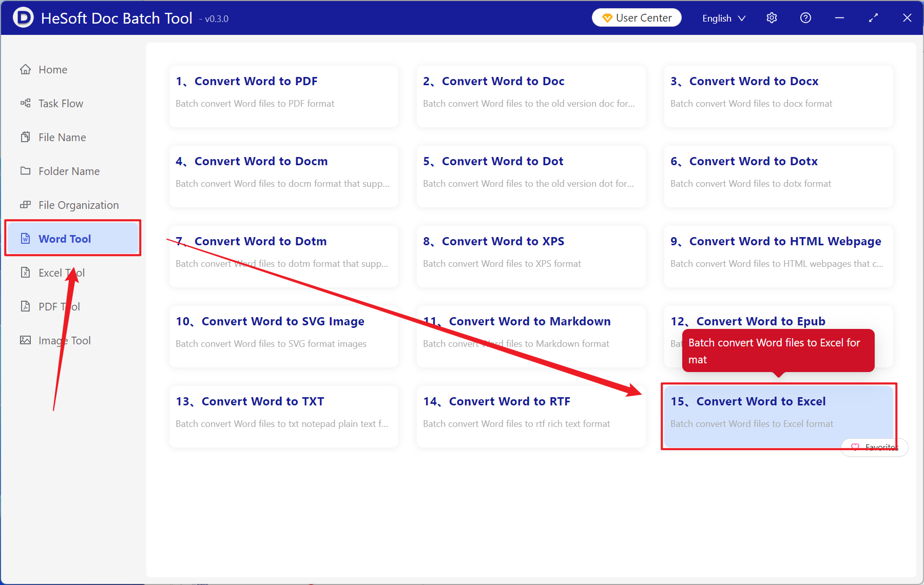Screen dimensions: 924x585
Task: Click "Batch convert Word files to XPS format"
Action: pos(502,264)
